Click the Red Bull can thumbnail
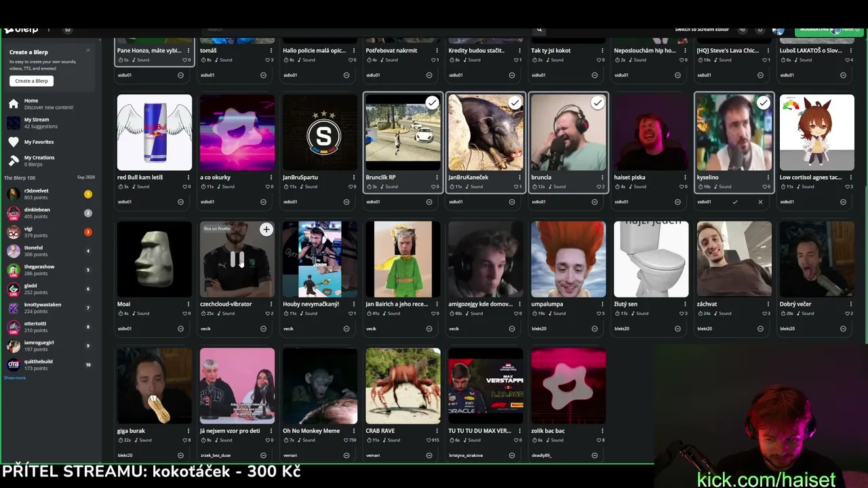868x488 pixels. coord(155,132)
